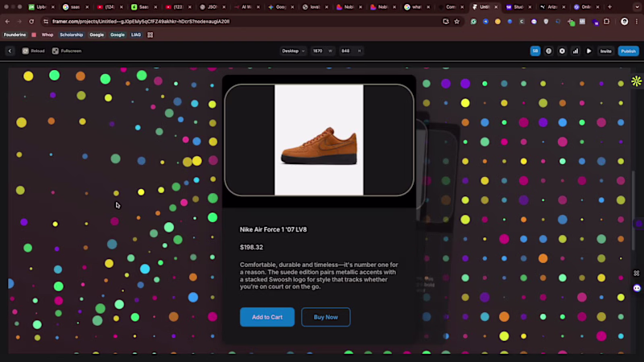Open the extensions puzzle icon

[607, 22]
